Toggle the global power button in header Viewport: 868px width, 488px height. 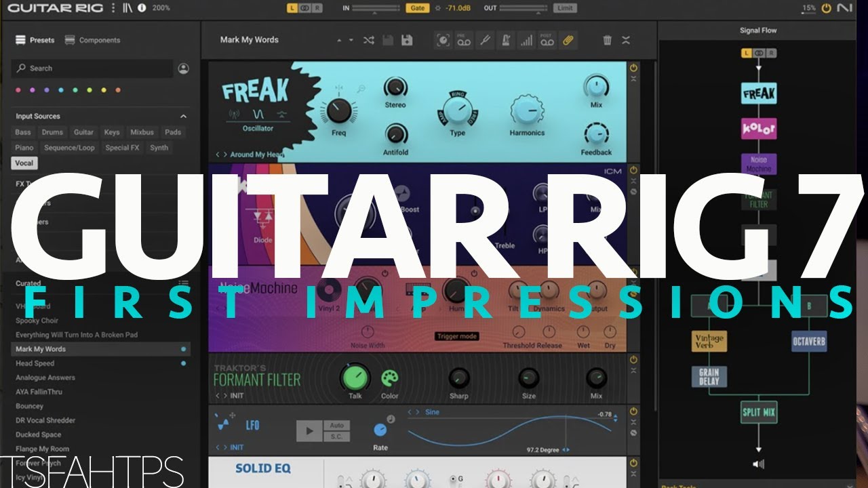(826, 8)
